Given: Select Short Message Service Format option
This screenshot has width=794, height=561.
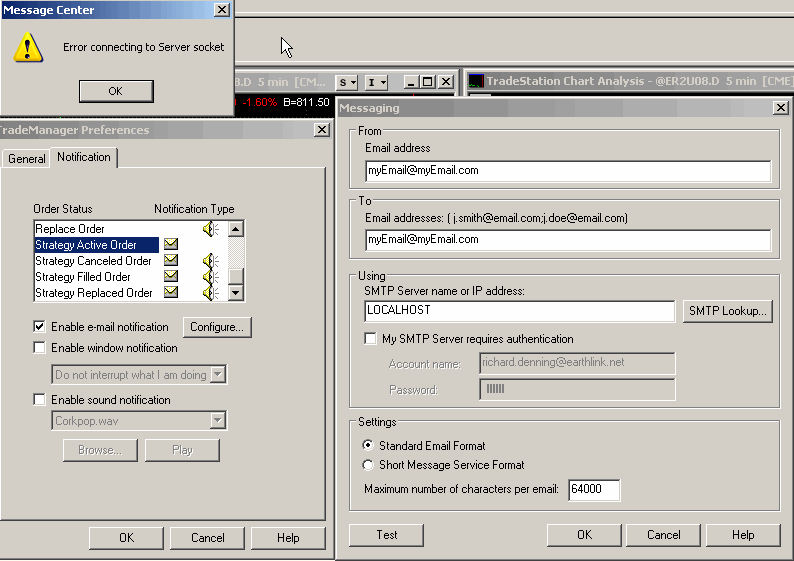Looking at the screenshot, I should coord(368,465).
